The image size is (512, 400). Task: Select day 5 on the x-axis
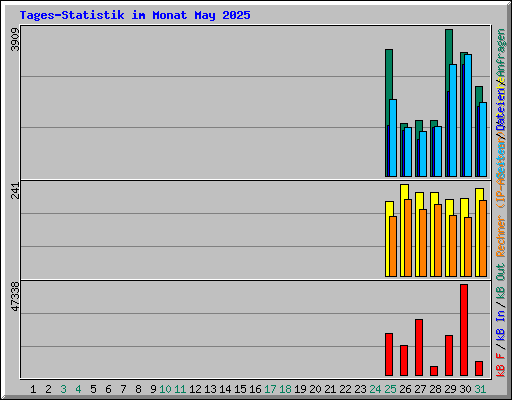[93, 389]
